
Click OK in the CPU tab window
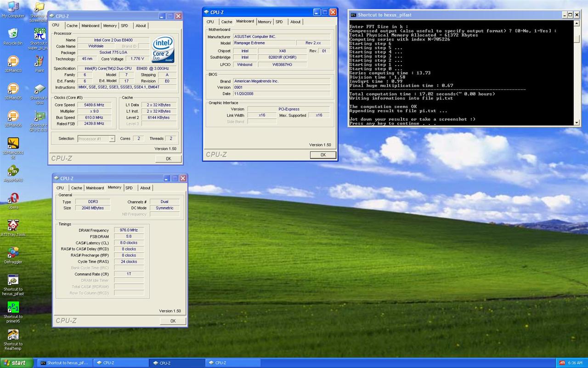tap(168, 159)
